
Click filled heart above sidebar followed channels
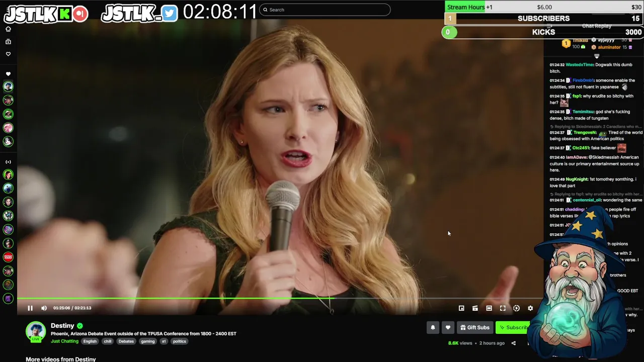(x=8, y=74)
